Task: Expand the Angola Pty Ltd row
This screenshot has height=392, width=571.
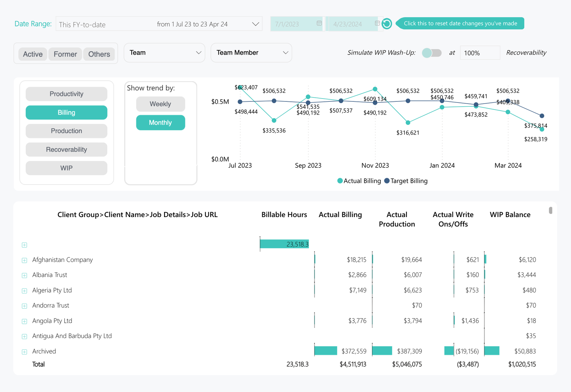Action: point(24,321)
